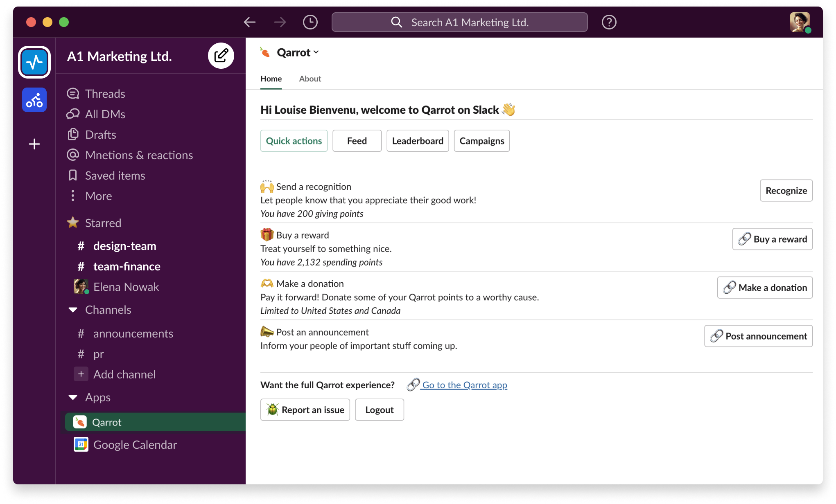Click the Recognize button
Screen dimensions: 836x504
[786, 190]
